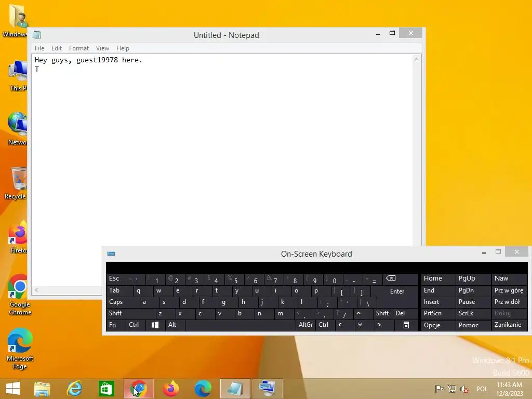The height and width of the screenshot is (399, 532).
Task: Open the network tray icon
Action: tap(451, 389)
